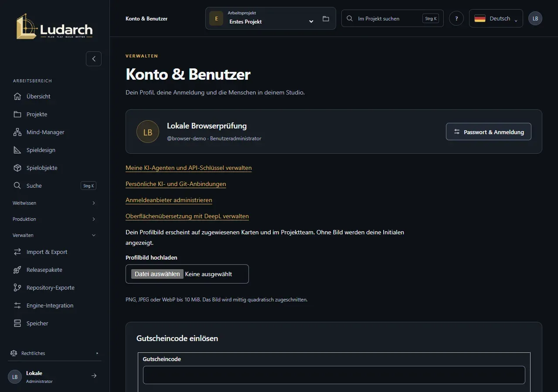This screenshot has width=558, height=392.
Task: Click the Engine-Integration sliders icon
Action: (17, 305)
